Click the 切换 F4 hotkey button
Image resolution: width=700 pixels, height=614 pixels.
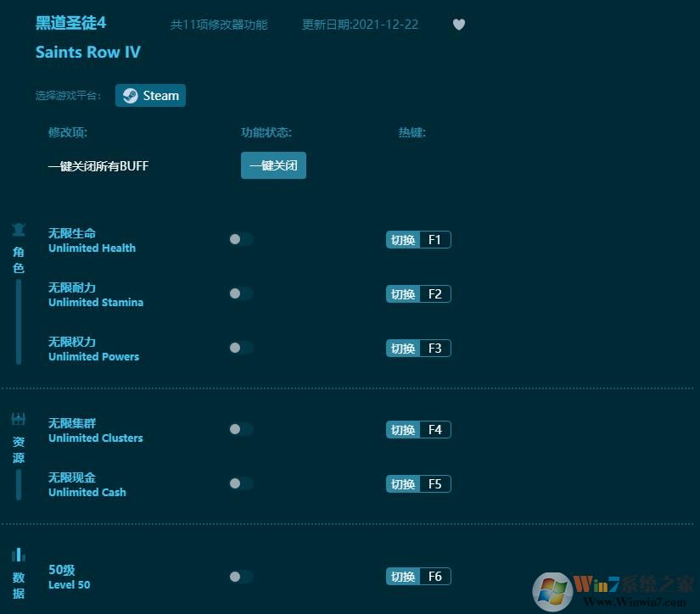[417, 429]
